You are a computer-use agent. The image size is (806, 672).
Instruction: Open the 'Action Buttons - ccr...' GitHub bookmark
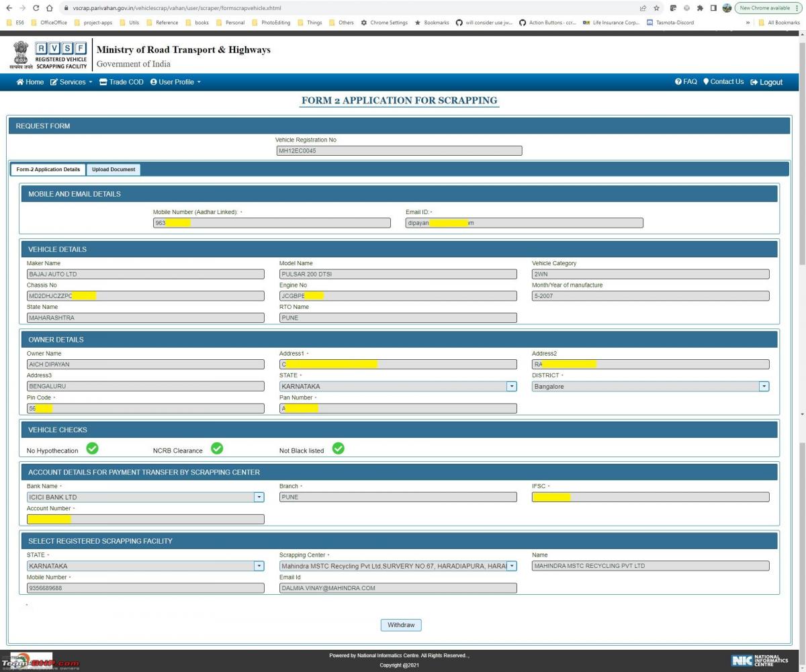point(548,22)
